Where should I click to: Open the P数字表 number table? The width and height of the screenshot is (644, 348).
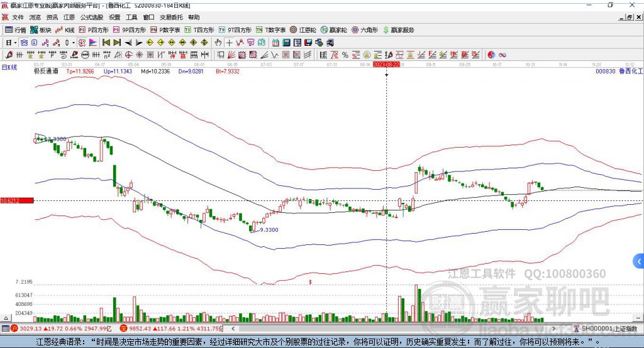[165, 30]
